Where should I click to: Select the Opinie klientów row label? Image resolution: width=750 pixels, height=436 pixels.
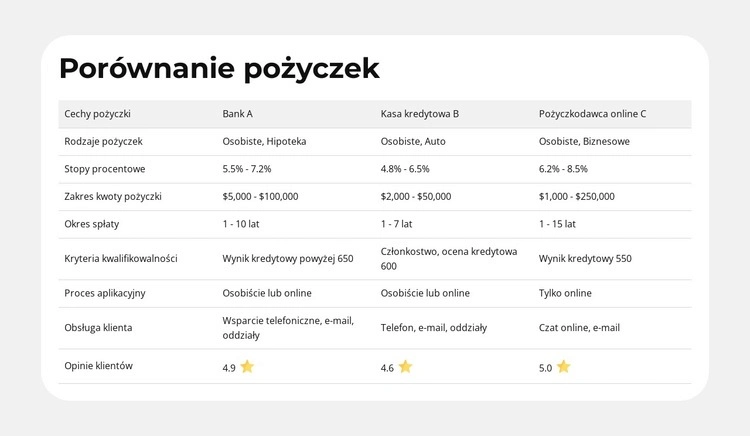[x=98, y=366]
